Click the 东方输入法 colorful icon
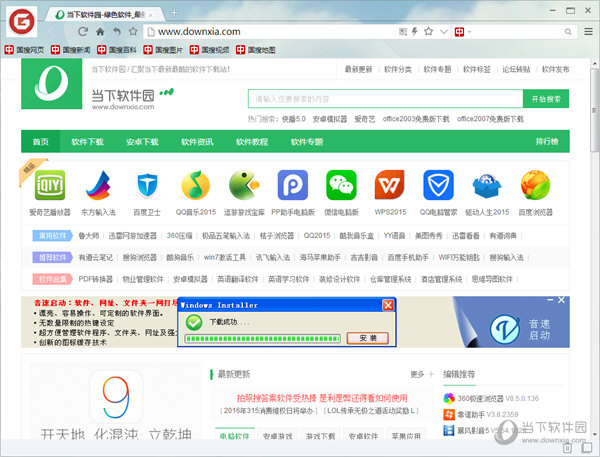The height and width of the screenshot is (457, 600). [x=98, y=185]
